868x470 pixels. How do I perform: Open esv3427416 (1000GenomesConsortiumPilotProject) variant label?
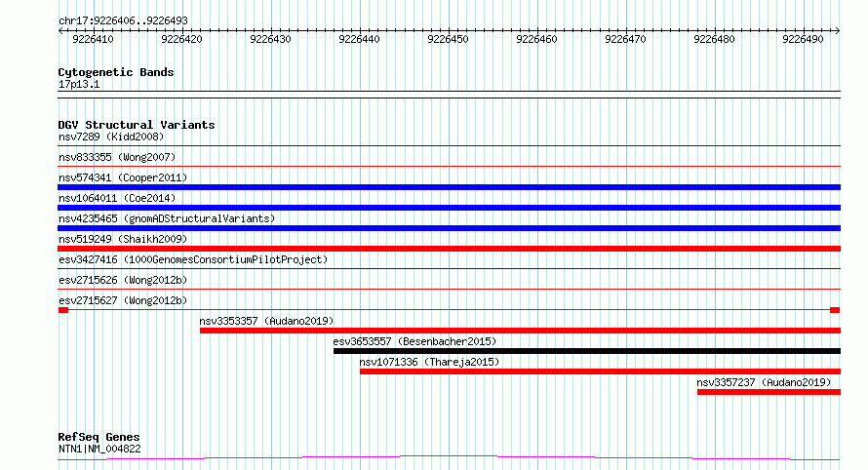pos(193,259)
